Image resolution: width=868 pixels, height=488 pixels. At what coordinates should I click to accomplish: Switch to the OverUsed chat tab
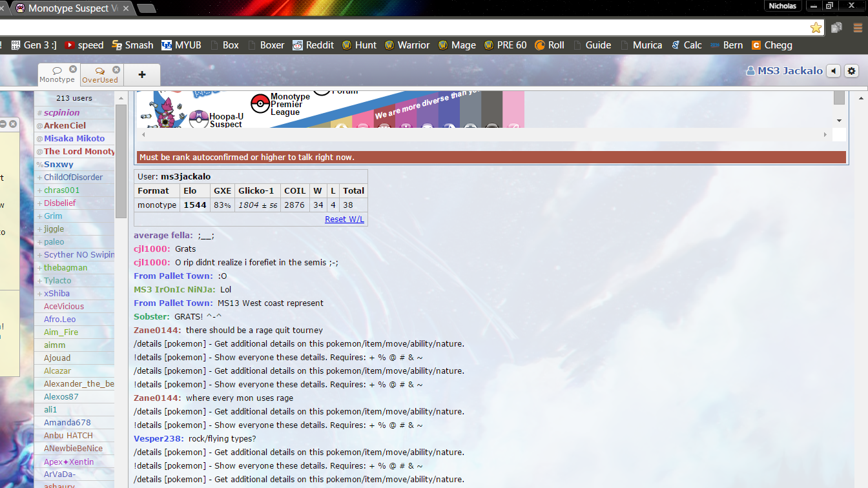click(x=100, y=75)
